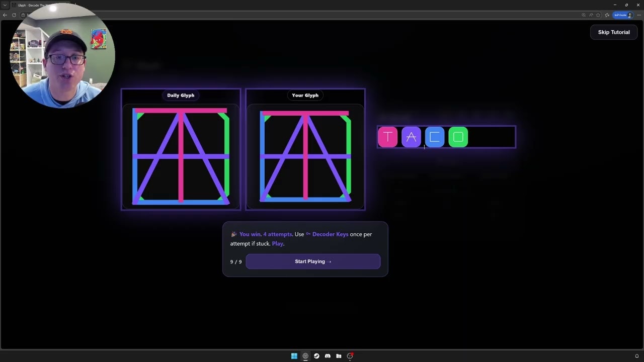The image size is (644, 362).
Task: Select the pink T letter tile
Action: tap(387, 137)
